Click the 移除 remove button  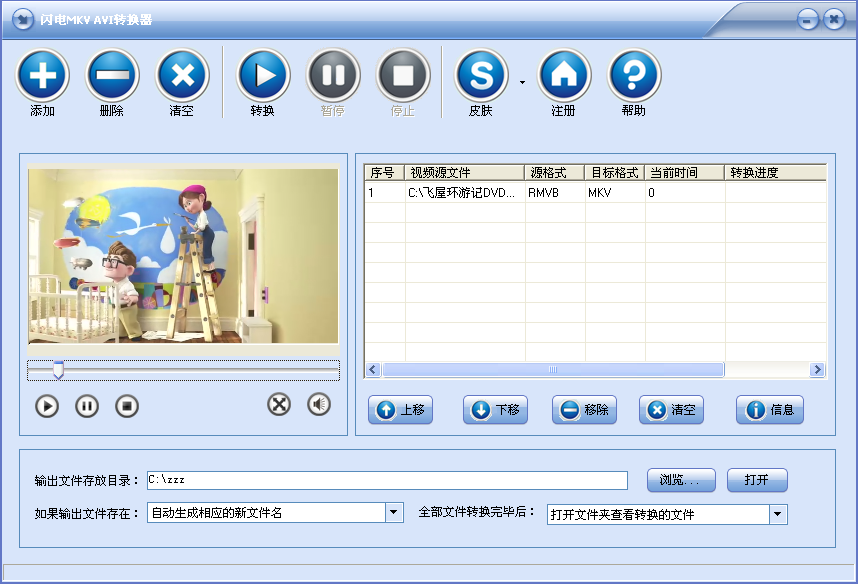584,409
